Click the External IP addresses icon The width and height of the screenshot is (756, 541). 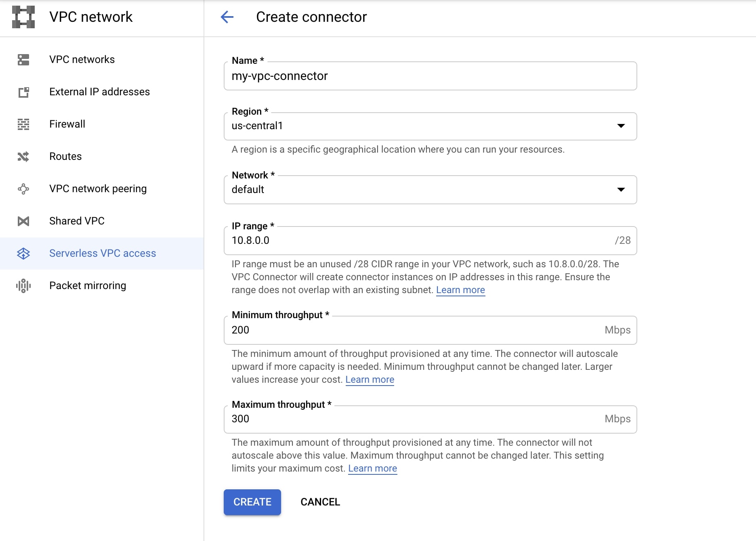pos(23,92)
